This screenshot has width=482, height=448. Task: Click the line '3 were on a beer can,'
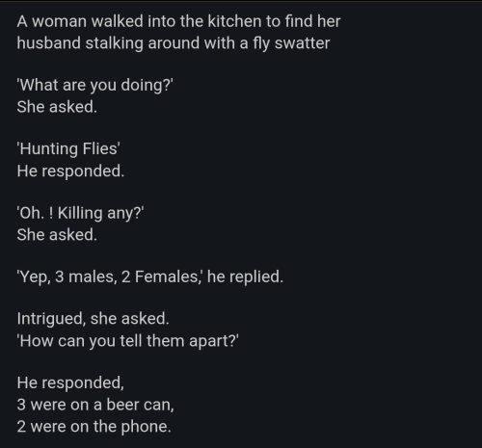pos(95,405)
